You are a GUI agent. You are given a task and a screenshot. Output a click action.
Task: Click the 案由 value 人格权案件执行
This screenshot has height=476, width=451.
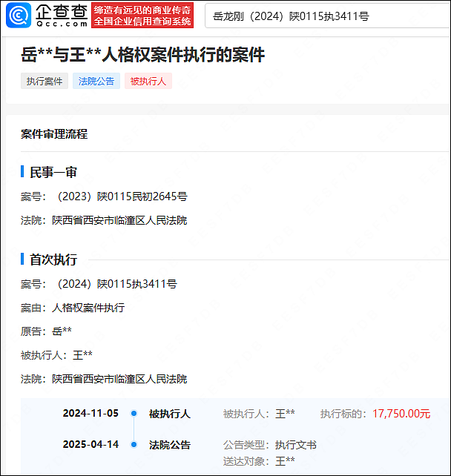click(x=88, y=308)
